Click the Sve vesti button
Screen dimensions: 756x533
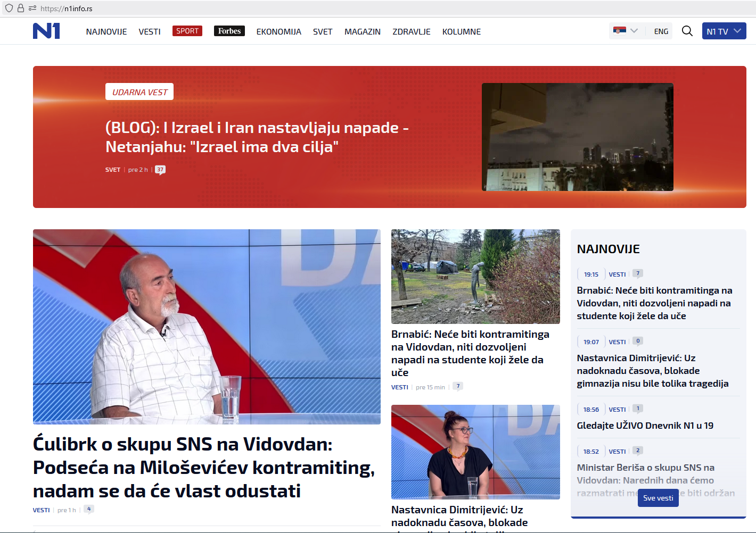[658, 498]
